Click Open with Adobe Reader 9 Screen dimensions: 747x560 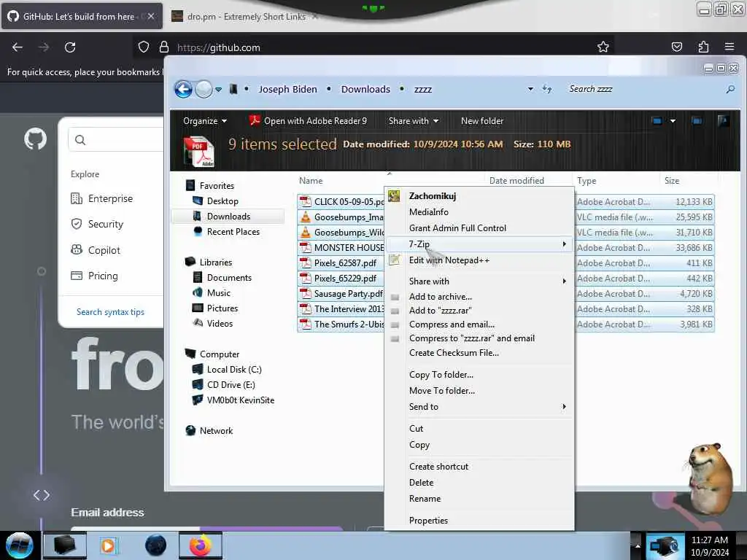[x=309, y=121]
